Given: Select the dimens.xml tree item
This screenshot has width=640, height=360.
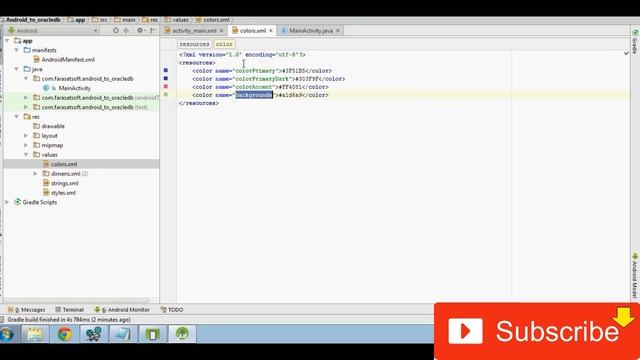Looking at the screenshot, I should point(65,173).
